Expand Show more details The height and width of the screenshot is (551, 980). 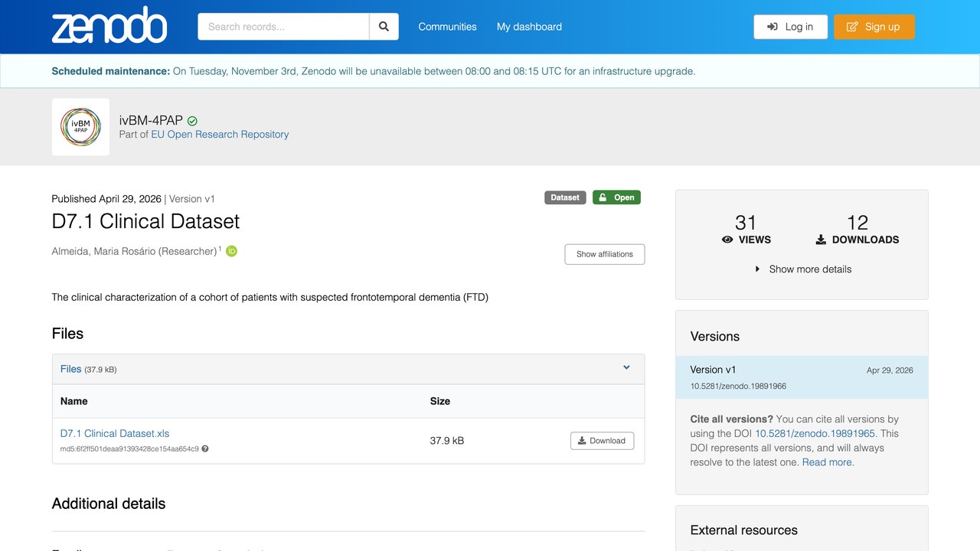pos(802,269)
